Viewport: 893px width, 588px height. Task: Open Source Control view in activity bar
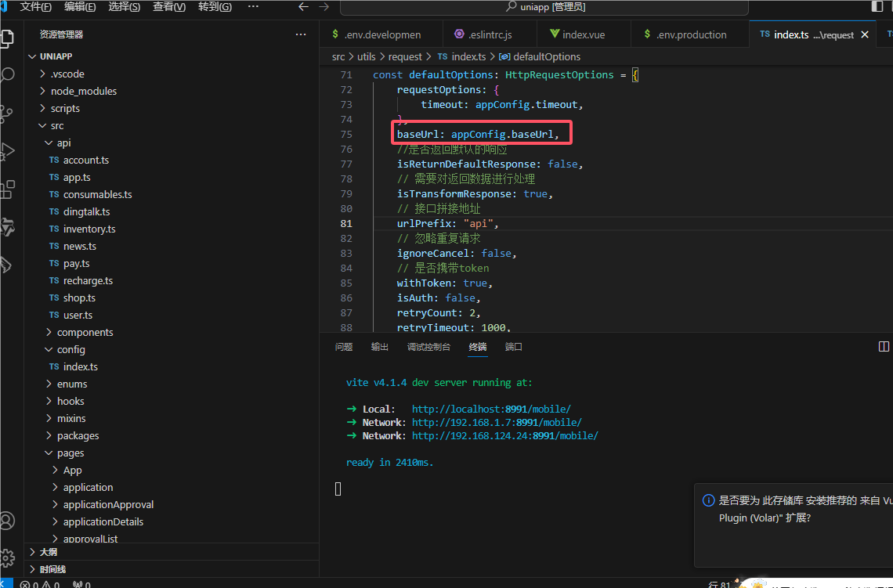click(7, 114)
